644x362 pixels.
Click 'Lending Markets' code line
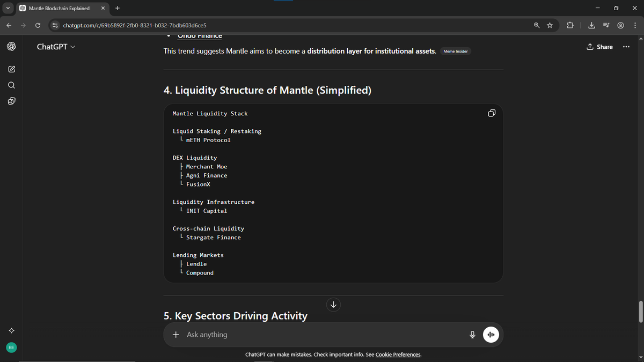point(198,255)
